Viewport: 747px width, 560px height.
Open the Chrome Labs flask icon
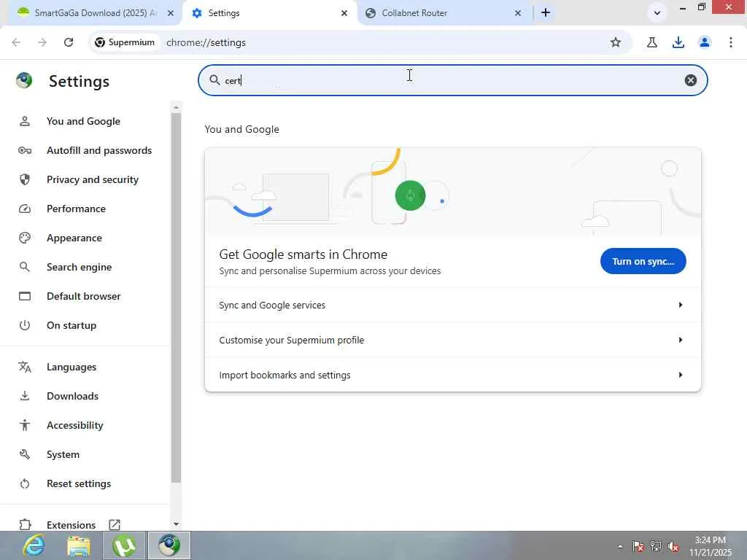(x=652, y=42)
